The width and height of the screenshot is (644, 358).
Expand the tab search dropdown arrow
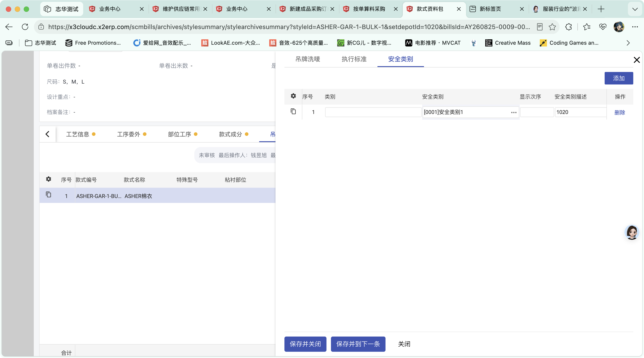tap(635, 9)
